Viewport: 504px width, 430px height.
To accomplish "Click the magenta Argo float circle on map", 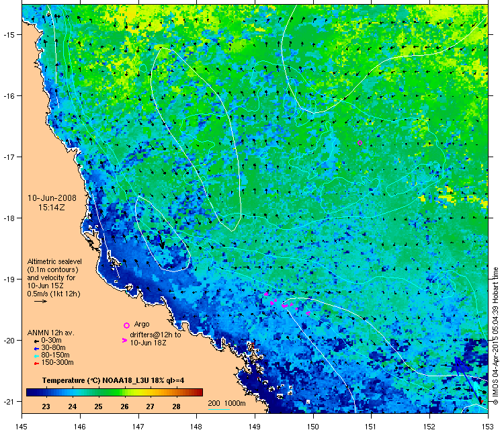I will point(360,143).
